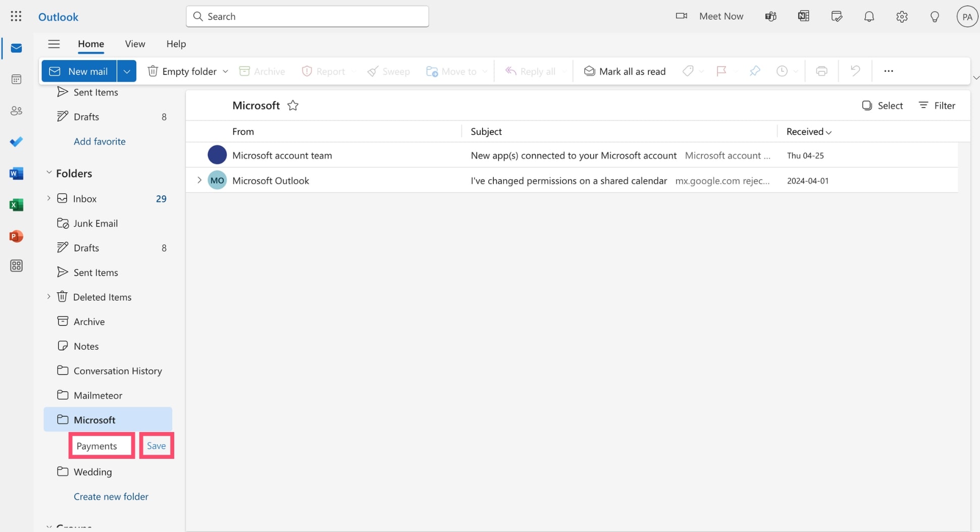This screenshot has height=532, width=980.
Task: Click the New mail button
Action: [79, 71]
